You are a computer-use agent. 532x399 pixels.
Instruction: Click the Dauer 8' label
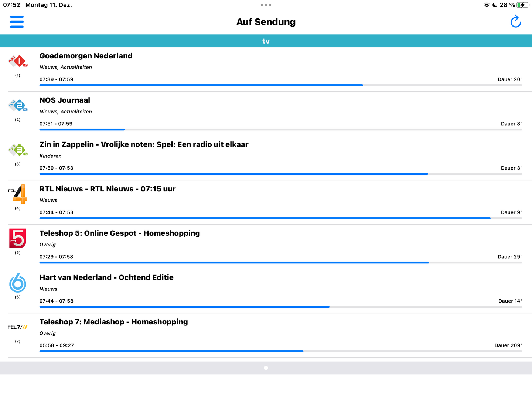tap(511, 124)
